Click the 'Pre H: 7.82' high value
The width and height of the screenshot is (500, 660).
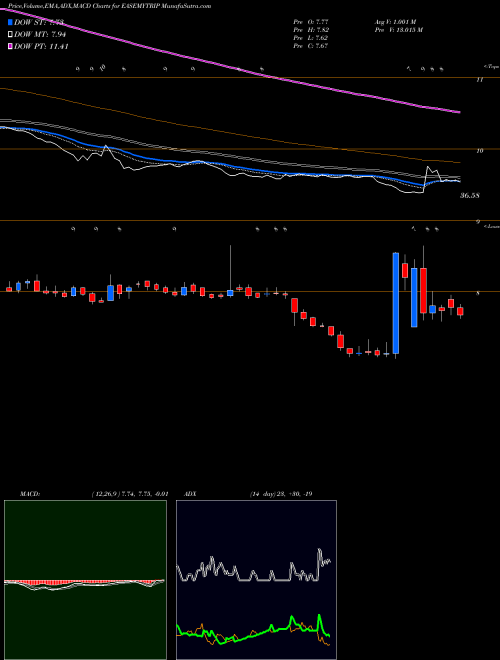[x=311, y=30]
